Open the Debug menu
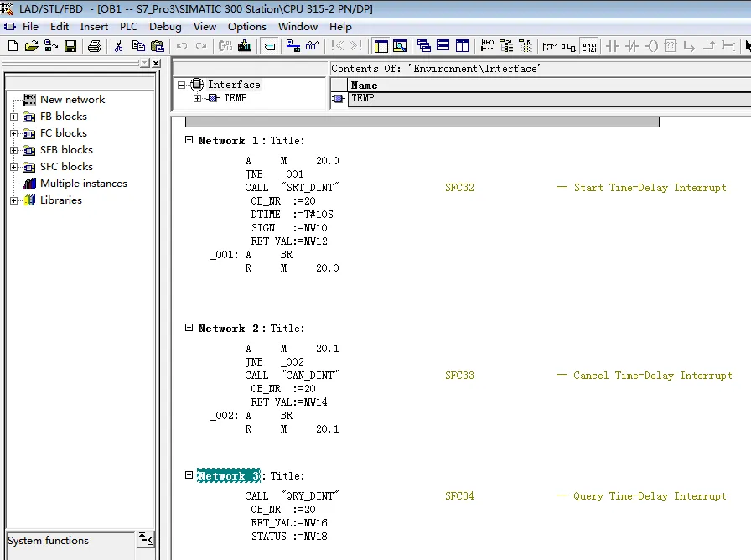 pyautogui.click(x=165, y=26)
